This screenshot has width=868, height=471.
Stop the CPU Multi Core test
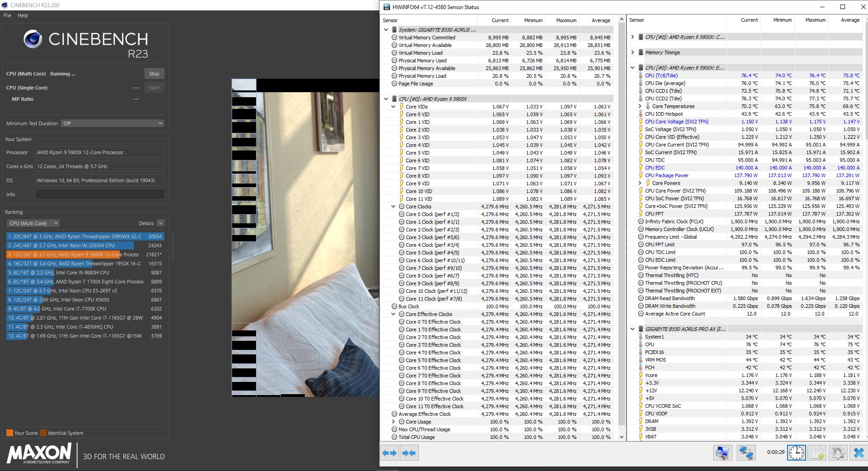pos(154,74)
